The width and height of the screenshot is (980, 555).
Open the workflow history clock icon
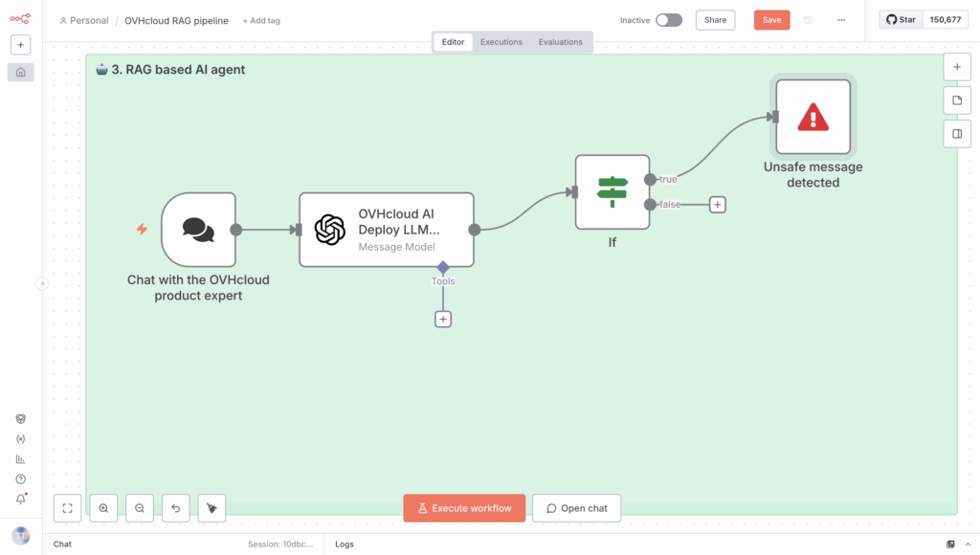[809, 20]
